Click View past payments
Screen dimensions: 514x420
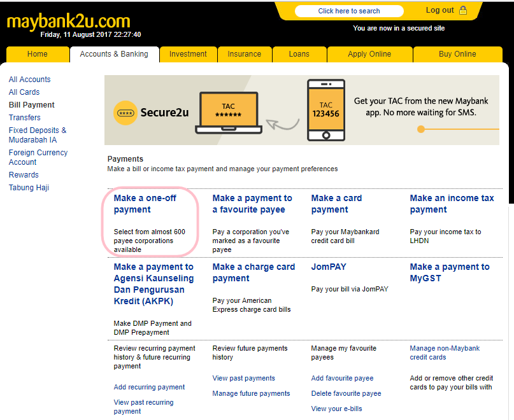[x=243, y=378]
